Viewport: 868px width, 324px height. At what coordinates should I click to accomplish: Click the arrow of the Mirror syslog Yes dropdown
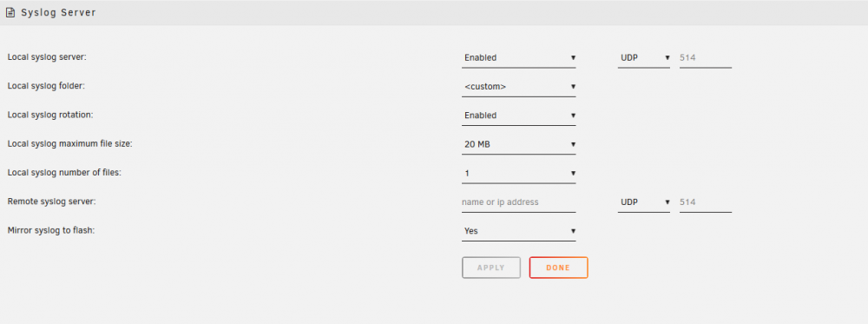click(x=573, y=231)
